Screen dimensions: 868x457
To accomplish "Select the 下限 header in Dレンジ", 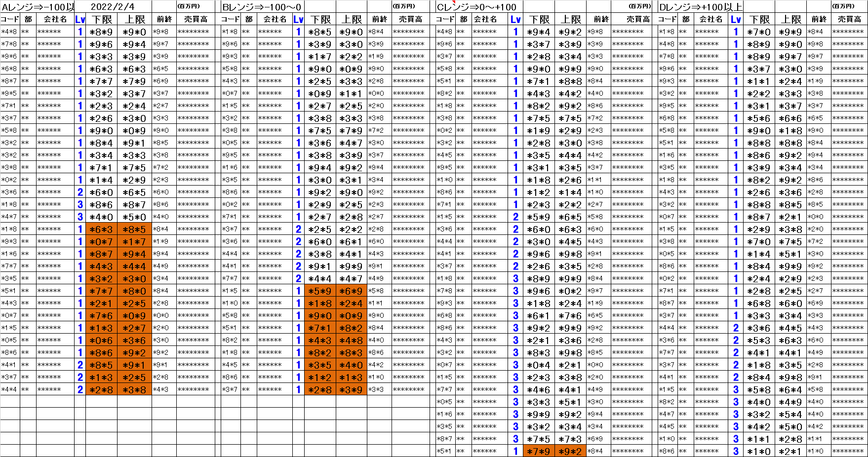I will click(x=759, y=19).
